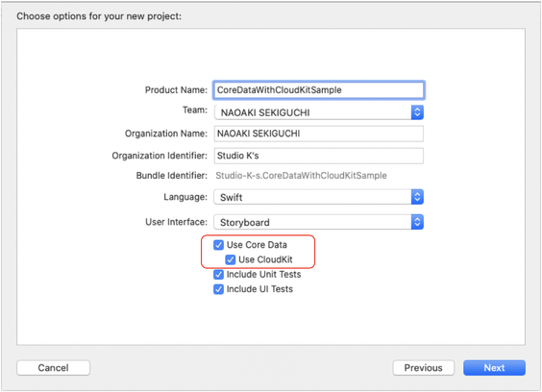Cancel the new project dialog
542x392 pixels.
[x=53, y=368]
